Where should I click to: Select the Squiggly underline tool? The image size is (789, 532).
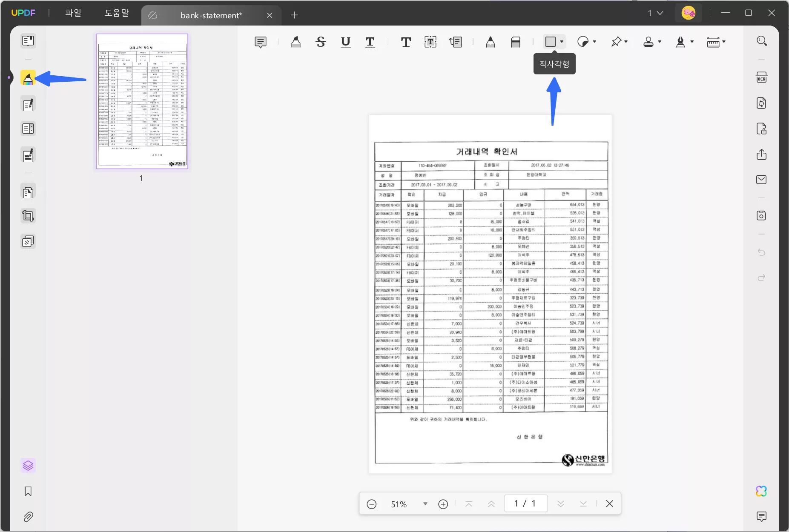coord(370,42)
